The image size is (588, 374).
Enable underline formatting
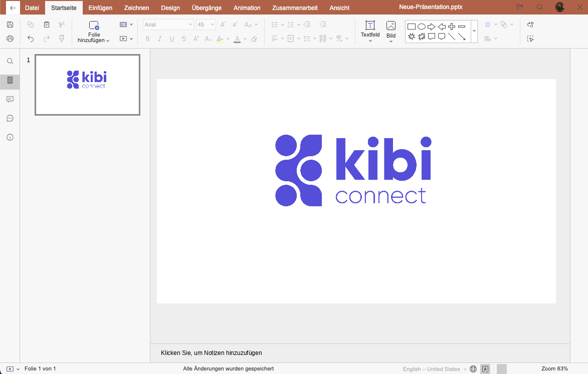172,38
